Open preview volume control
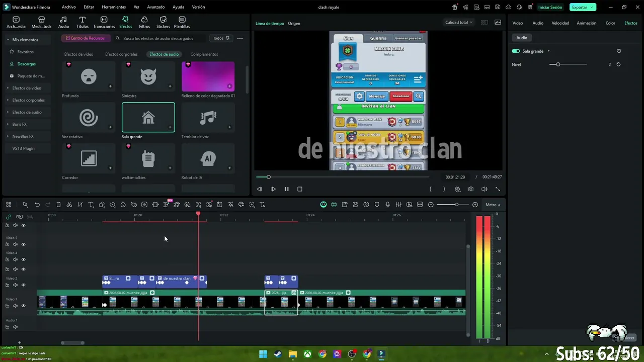 (x=484, y=189)
